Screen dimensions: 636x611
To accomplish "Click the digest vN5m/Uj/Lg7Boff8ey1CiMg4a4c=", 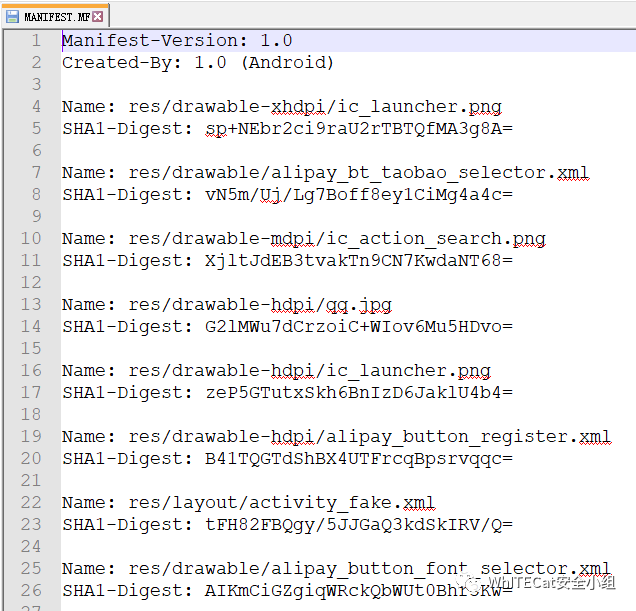I will pos(359,195).
